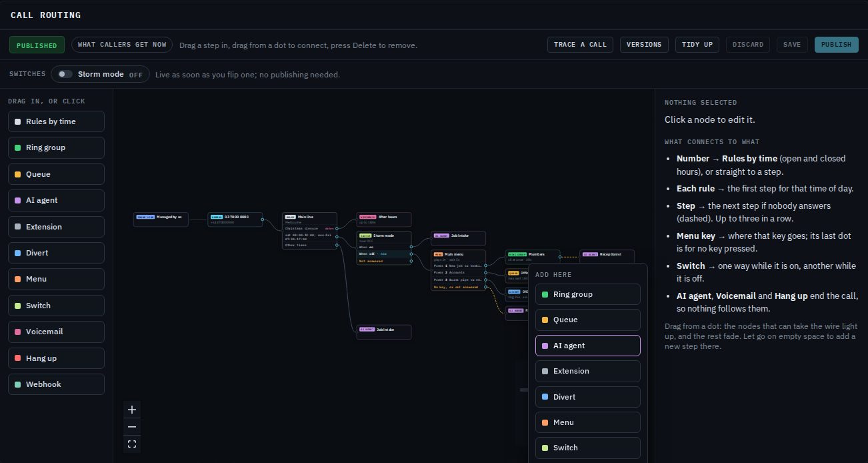Add a Divert step from the left palette
The image size is (868, 463).
(56, 253)
